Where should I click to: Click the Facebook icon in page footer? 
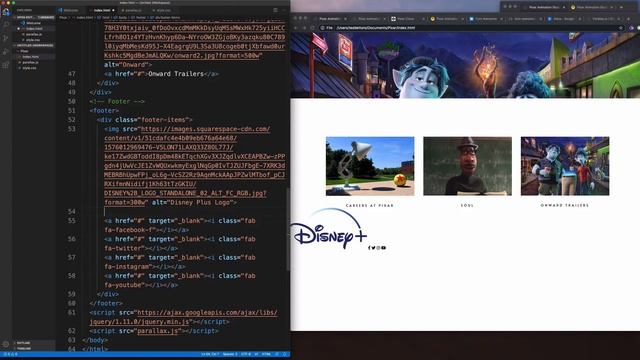tap(369, 248)
